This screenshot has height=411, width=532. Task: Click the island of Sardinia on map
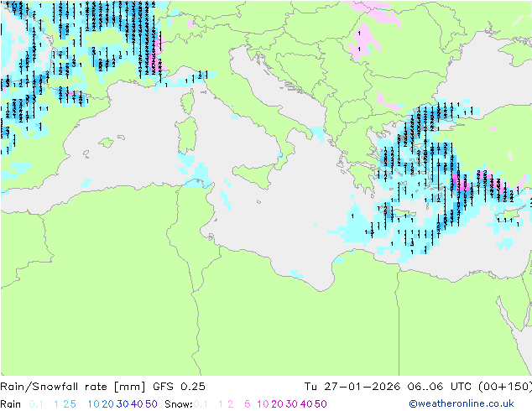pos(186,135)
